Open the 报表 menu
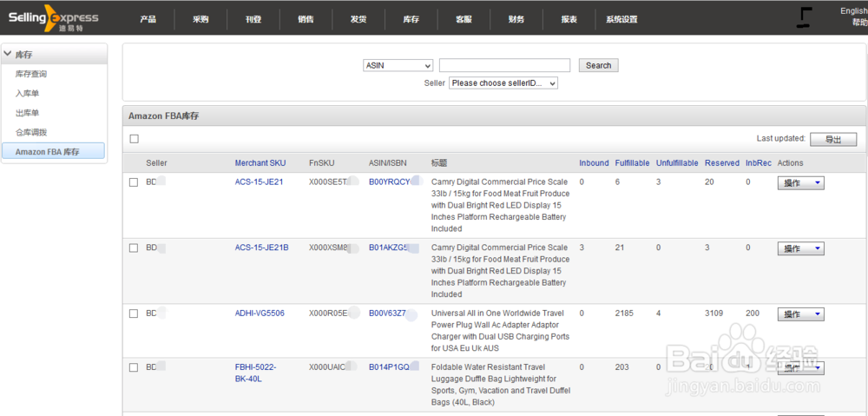Image resolution: width=868 pixels, height=416 pixels. coord(569,19)
